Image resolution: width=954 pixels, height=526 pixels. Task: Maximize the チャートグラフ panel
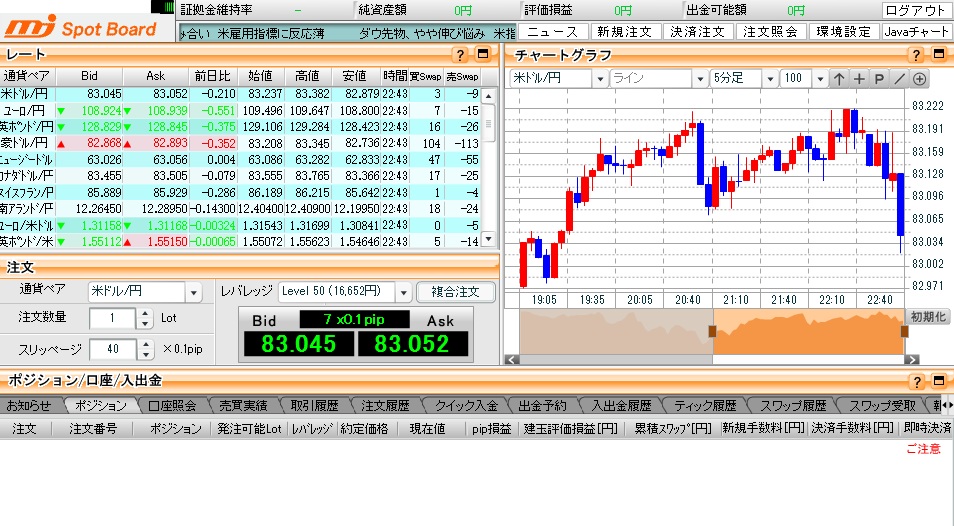pos(939,55)
